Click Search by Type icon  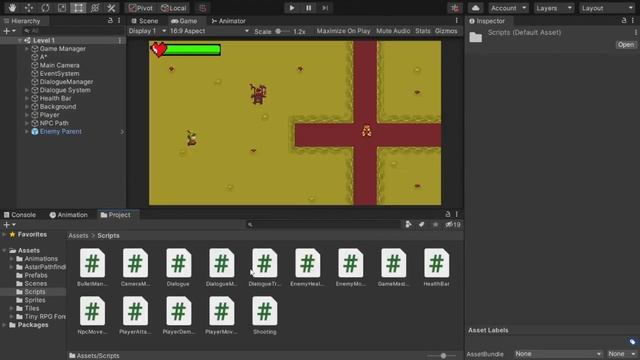click(x=408, y=224)
